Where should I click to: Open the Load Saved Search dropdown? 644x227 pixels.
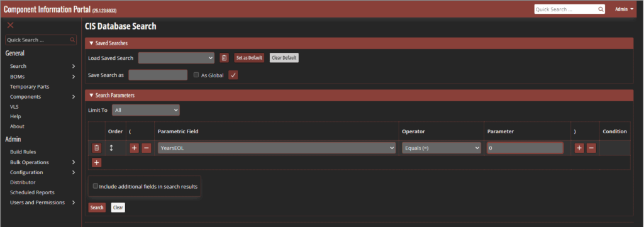(x=176, y=58)
